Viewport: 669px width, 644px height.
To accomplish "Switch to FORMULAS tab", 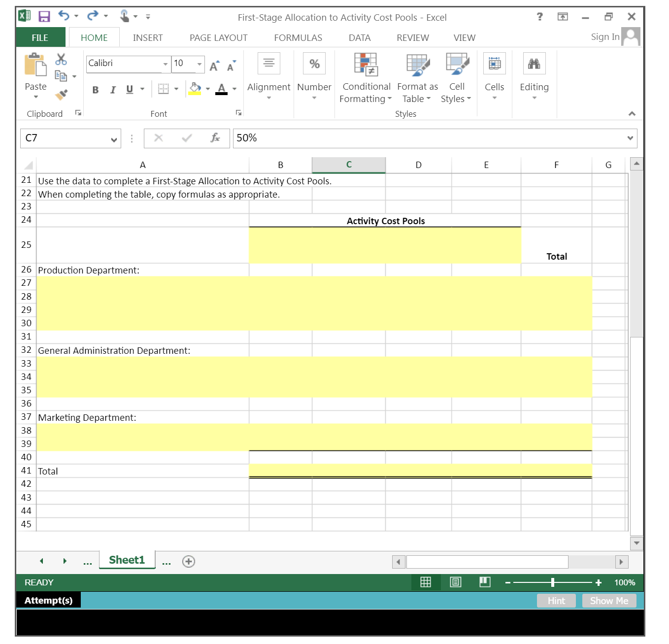I will (298, 37).
